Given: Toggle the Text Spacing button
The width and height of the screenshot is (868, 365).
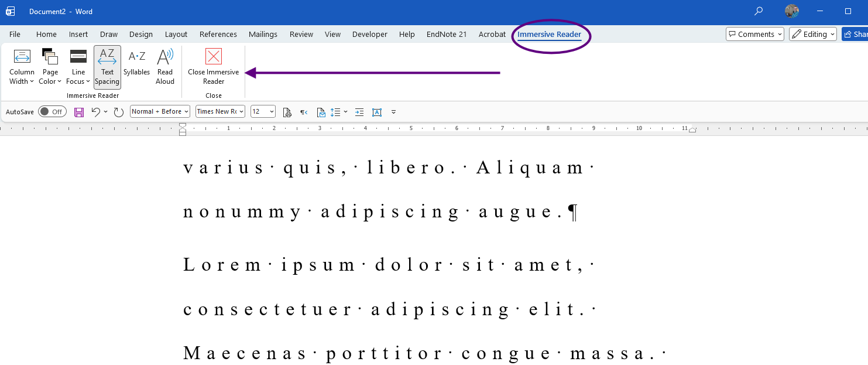Looking at the screenshot, I should coord(107,67).
